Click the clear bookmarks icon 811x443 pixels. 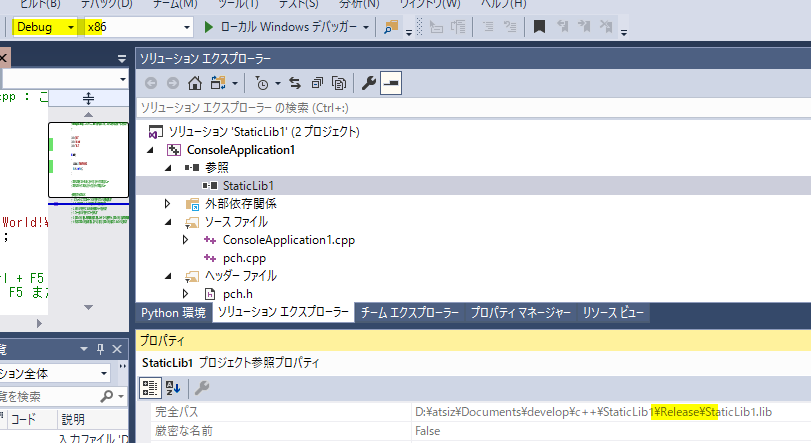click(606, 27)
